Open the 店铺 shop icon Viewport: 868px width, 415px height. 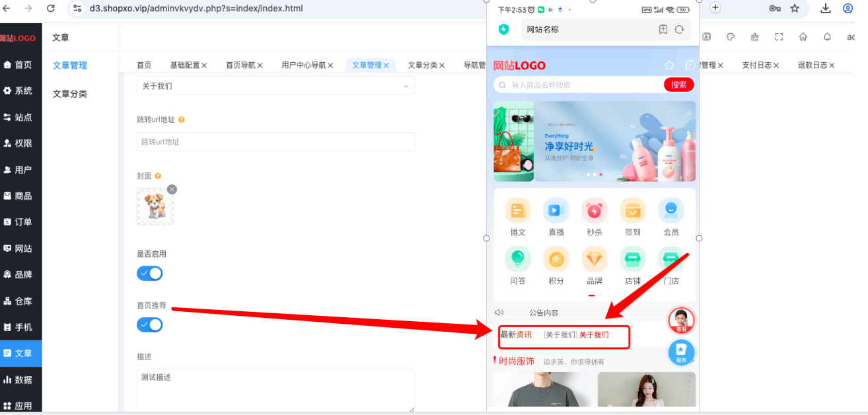[x=633, y=259]
